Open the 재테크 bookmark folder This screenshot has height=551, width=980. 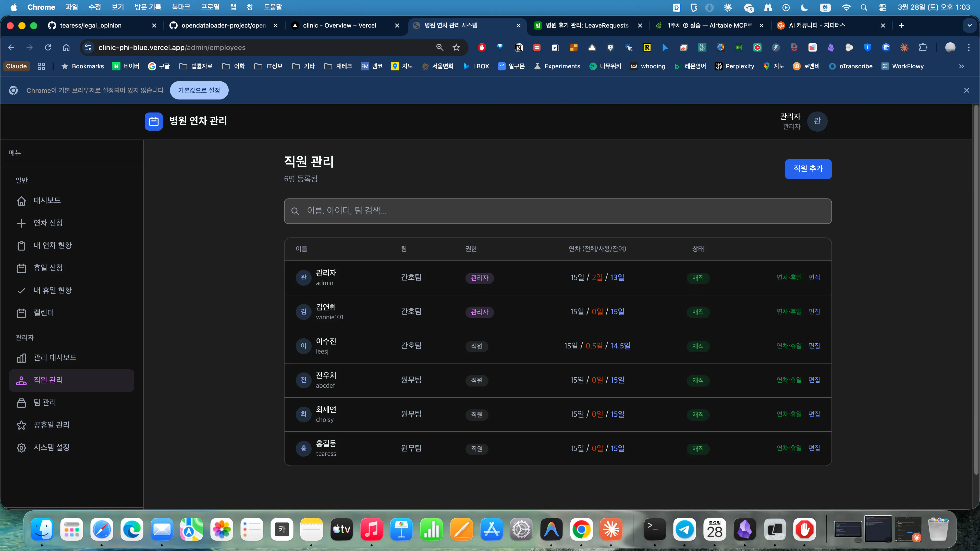[x=338, y=66]
